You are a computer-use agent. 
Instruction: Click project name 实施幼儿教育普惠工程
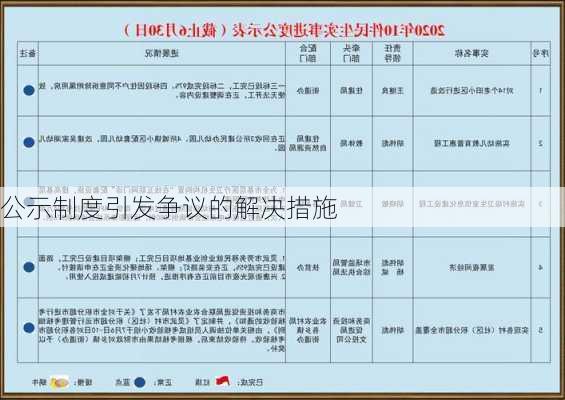point(472,143)
